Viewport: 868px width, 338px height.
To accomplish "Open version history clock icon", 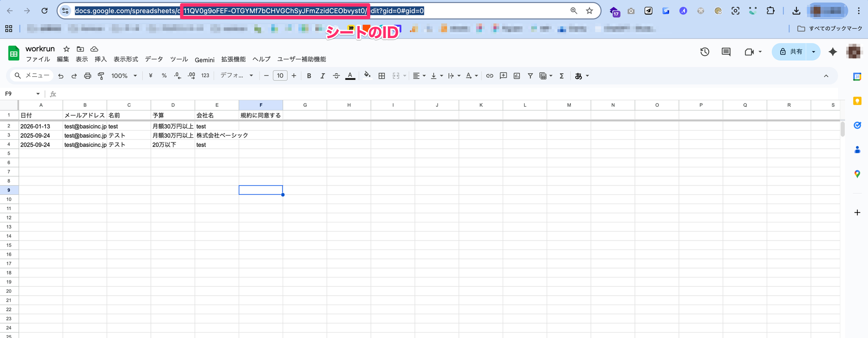I will click(x=704, y=52).
